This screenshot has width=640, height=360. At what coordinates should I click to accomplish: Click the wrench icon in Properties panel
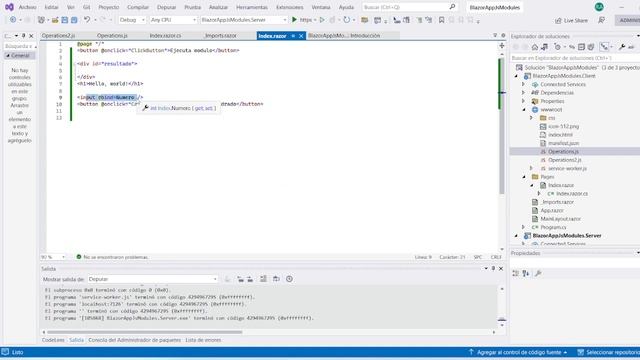click(538, 273)
